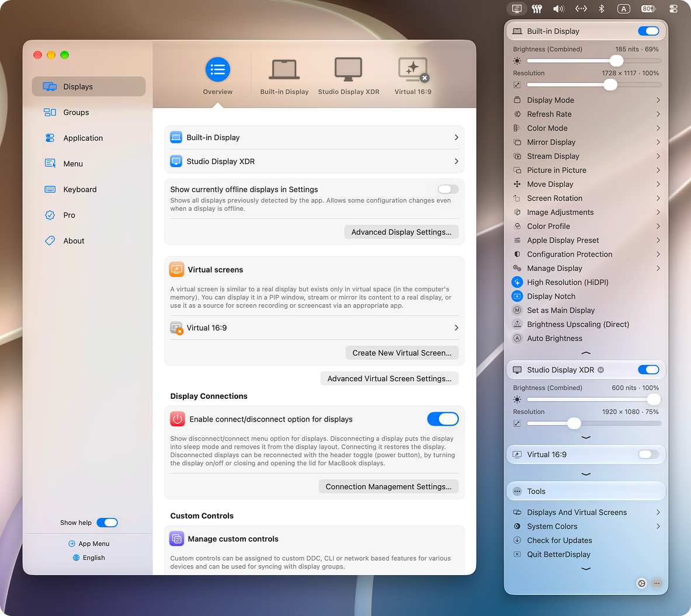The height and width of the screenshot is (616, 691).
Task: Open Display Mode submenu
Action: tap(587, 100)
